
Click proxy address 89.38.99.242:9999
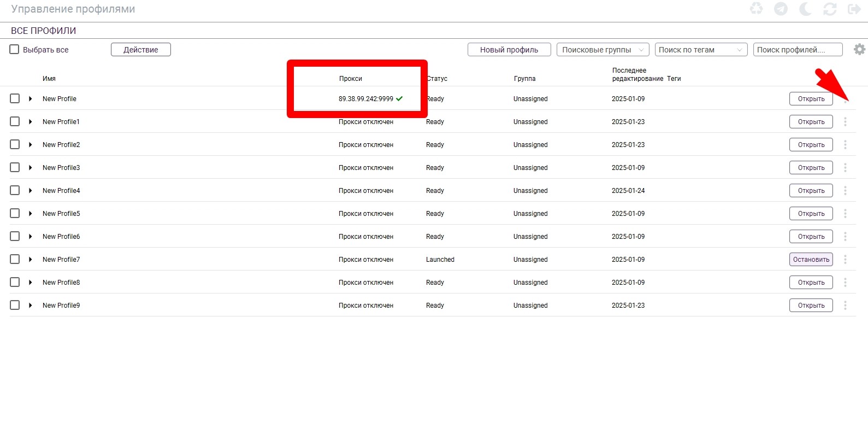pos(366,99)
